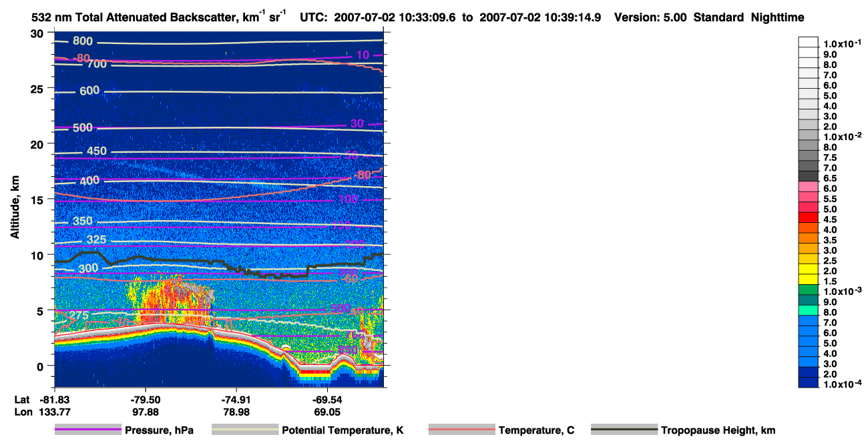Image resolution: width=868 pixels, height=445 pixels.
Task: Click the altitude tick label '30'
Action: click(x=37, y=33)
